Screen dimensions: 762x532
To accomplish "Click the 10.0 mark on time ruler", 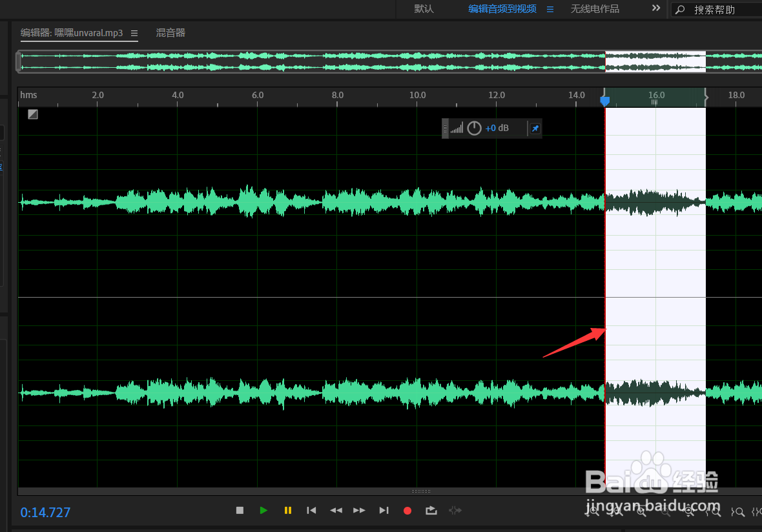I will click(x=417, y=95).
